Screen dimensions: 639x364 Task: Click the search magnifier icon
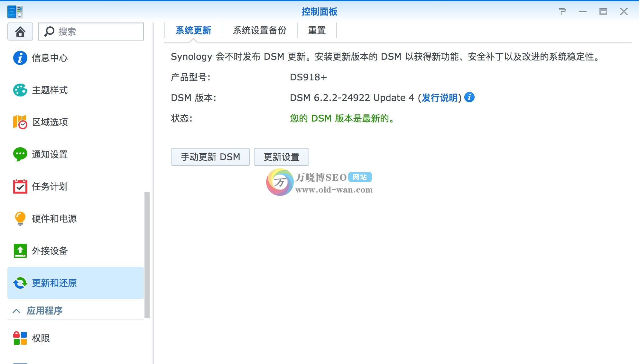49,32
